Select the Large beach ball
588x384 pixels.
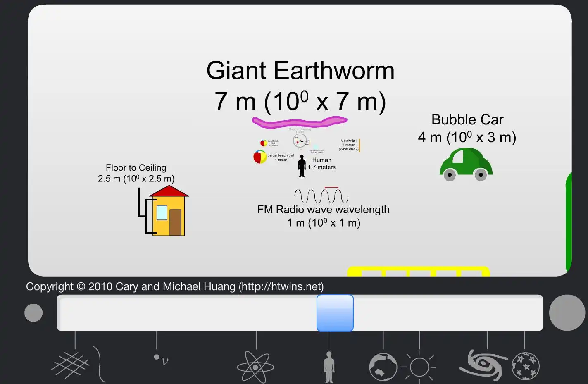(x=260, y=157)
